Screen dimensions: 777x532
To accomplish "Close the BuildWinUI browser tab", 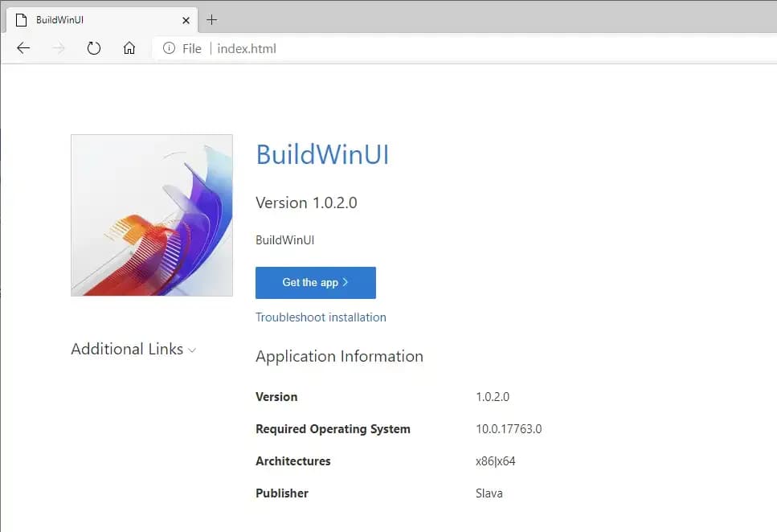I will click(x=186, y=20).
